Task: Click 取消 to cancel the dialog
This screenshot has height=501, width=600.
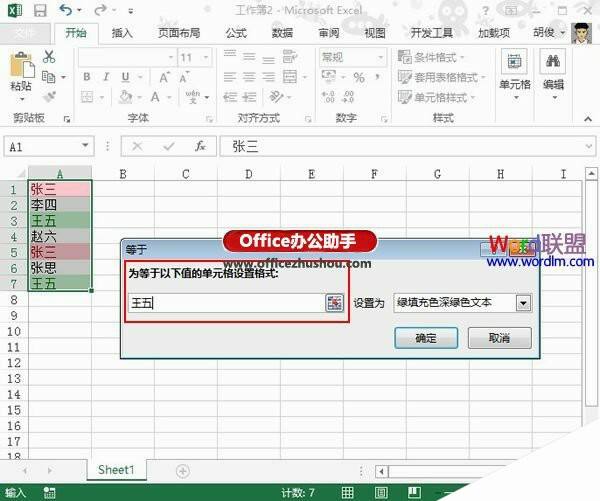Action: 499,338
